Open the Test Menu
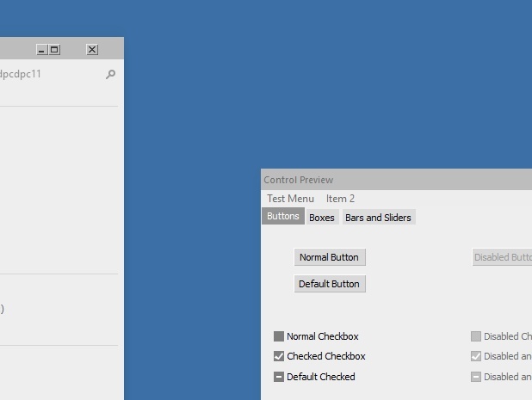The height and width of the screenshot is (400, 532). [x=290, y=199]
